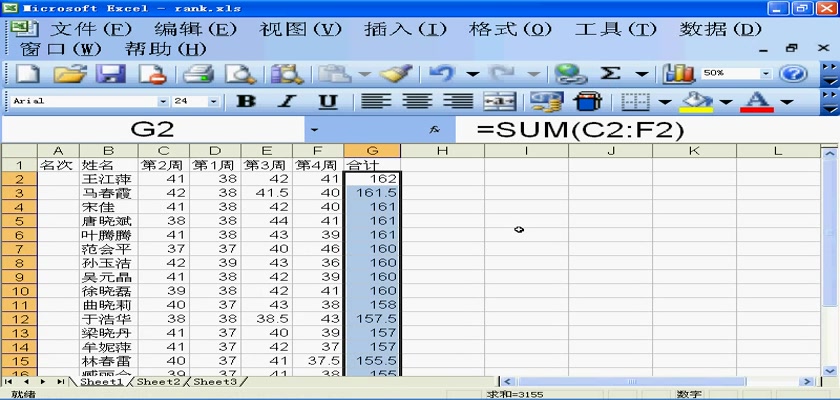
Task: Expand the Arial font name dropdown
Action: (163, 101)
